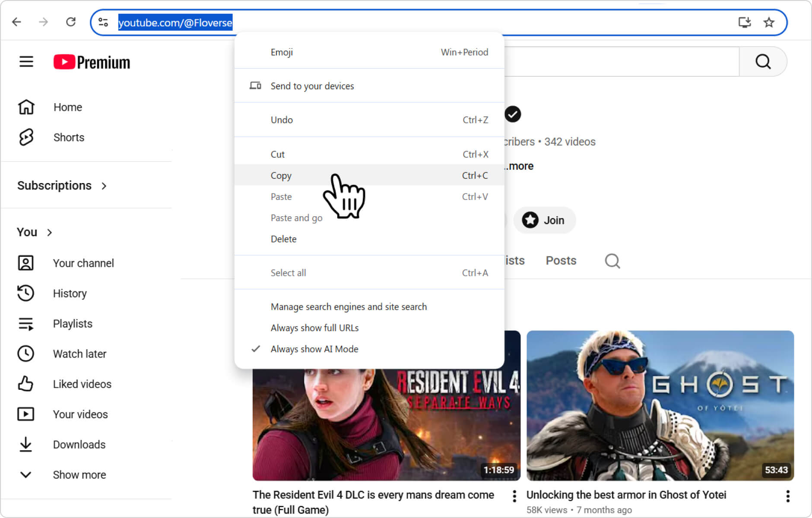Click the install app icon in address bar
812x518 pixels.
[745, 22]
